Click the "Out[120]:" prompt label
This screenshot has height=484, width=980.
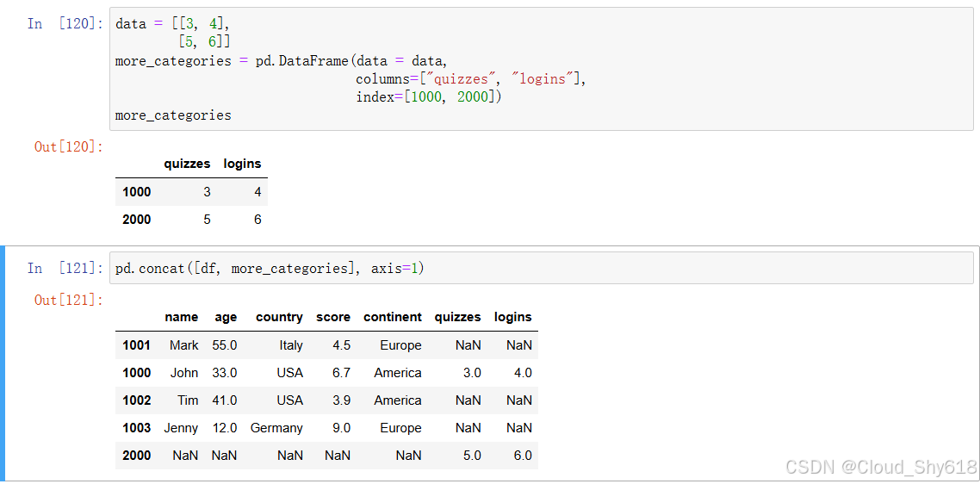69,147
